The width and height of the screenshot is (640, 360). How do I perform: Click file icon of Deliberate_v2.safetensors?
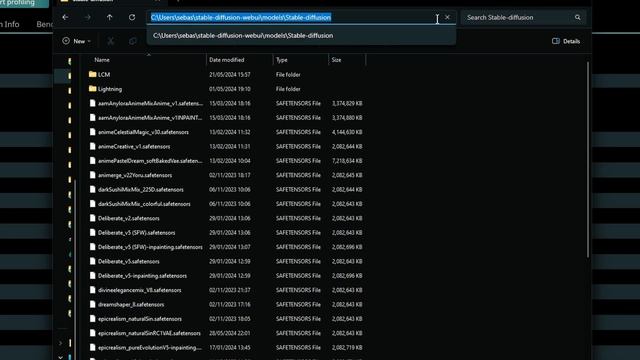93,218
